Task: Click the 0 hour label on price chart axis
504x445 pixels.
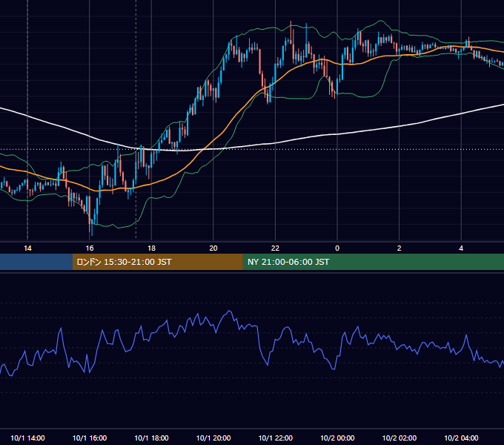Action: click(337, 248)
